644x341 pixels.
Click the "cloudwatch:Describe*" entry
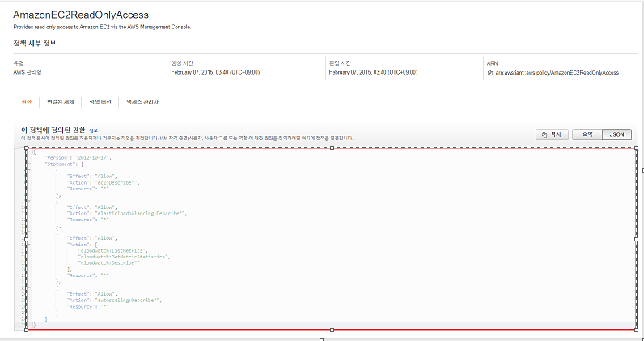(x=109, y=263)
